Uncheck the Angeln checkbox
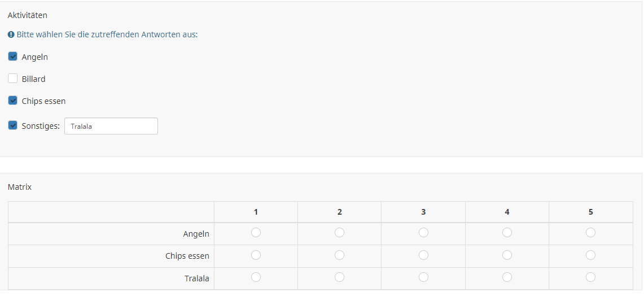Image resolution: width=644 pixels, height=296 pixels. (12, 56)
